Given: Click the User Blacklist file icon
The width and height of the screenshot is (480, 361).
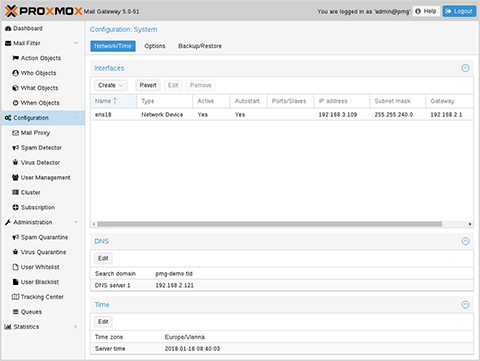Looking at the screenshot, I should pos(15,282).
